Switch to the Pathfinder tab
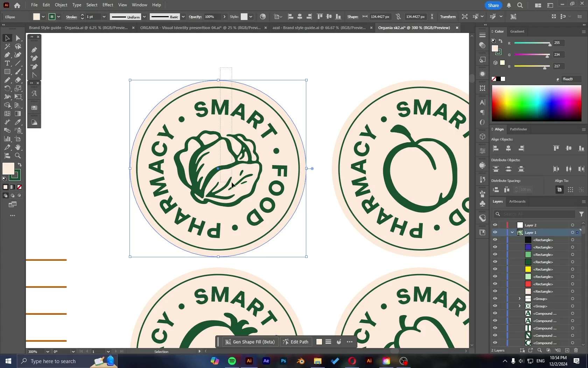 [x=518, y=129]
